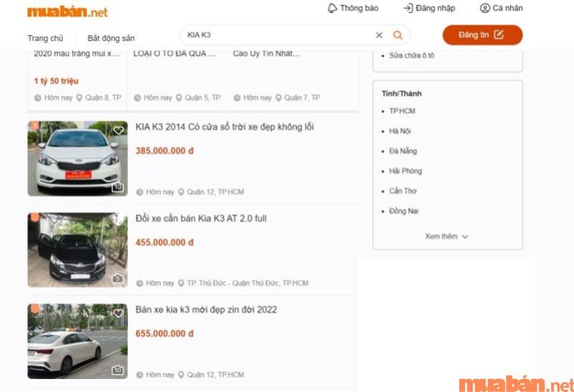The width and height of the screenshot is (574, 392).
Task: Open listing KIA K3 2014 Có cửa sổ trời
Action: [225, 127]
